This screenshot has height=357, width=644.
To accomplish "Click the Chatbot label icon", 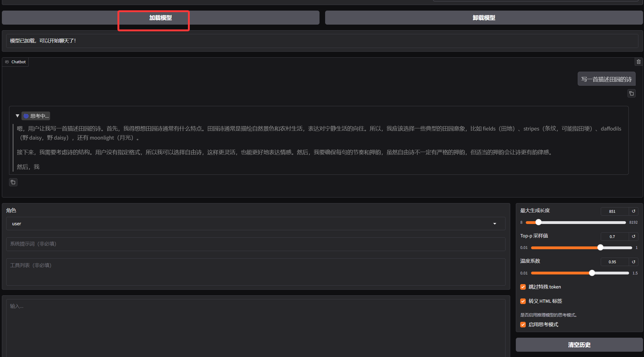I will coord(7,62).
